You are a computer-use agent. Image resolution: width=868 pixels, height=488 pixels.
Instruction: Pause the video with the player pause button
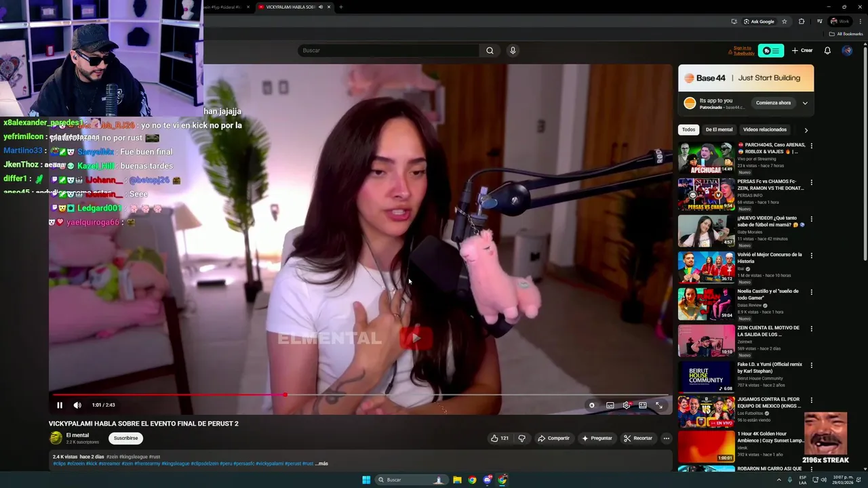click(60, 405)
